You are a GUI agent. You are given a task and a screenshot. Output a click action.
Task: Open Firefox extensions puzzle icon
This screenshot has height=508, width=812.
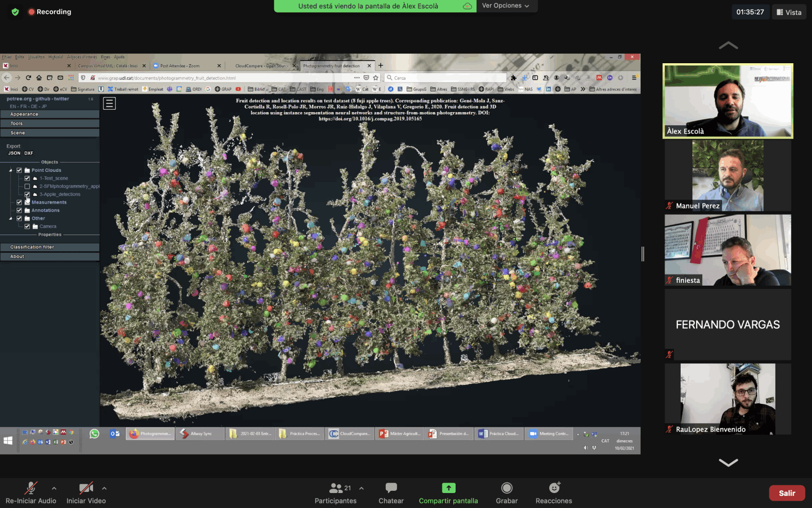pyautogui.click(x=514, y=78)
